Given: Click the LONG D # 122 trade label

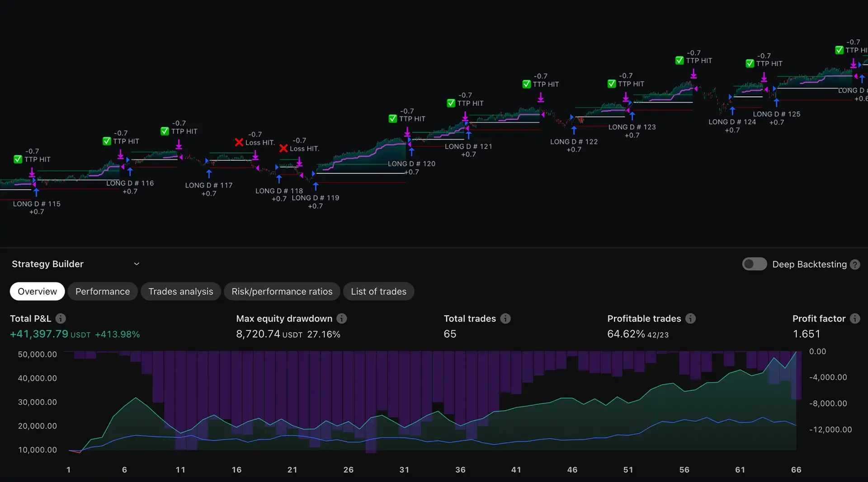Looking at the screenshot, I should pos(573,142).
